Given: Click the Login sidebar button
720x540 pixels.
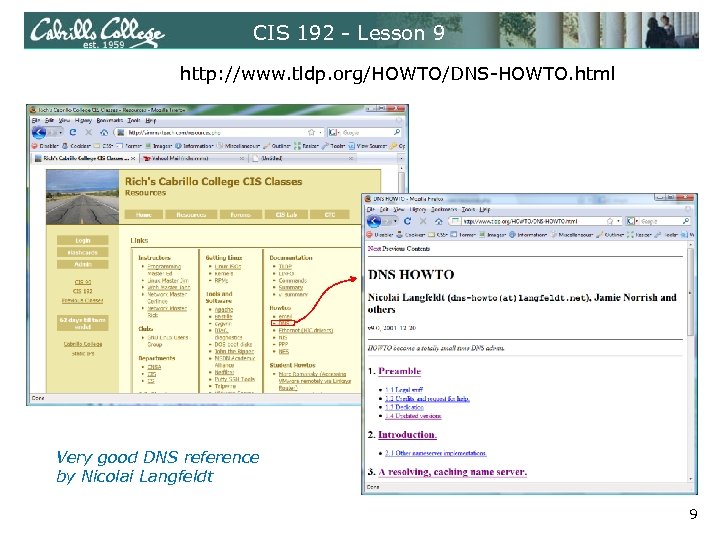Looking at the screenshot, I should coord(83,240).
